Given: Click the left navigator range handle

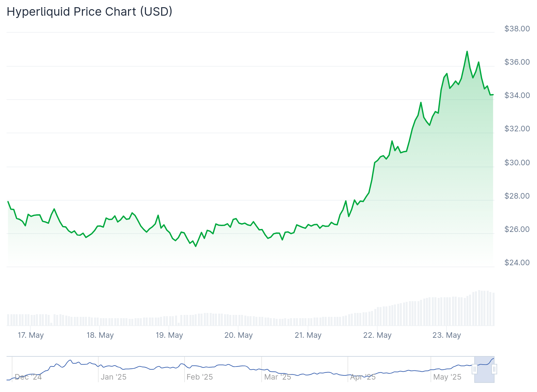Looking at the screenshot, I should [x=475, y=369].
